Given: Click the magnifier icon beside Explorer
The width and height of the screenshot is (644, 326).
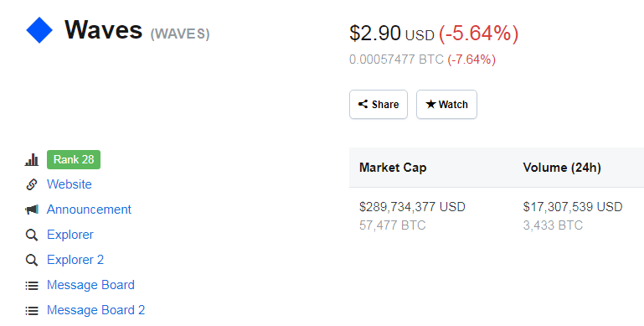Looking at the screenshot, I should click(x=32, y=235).
